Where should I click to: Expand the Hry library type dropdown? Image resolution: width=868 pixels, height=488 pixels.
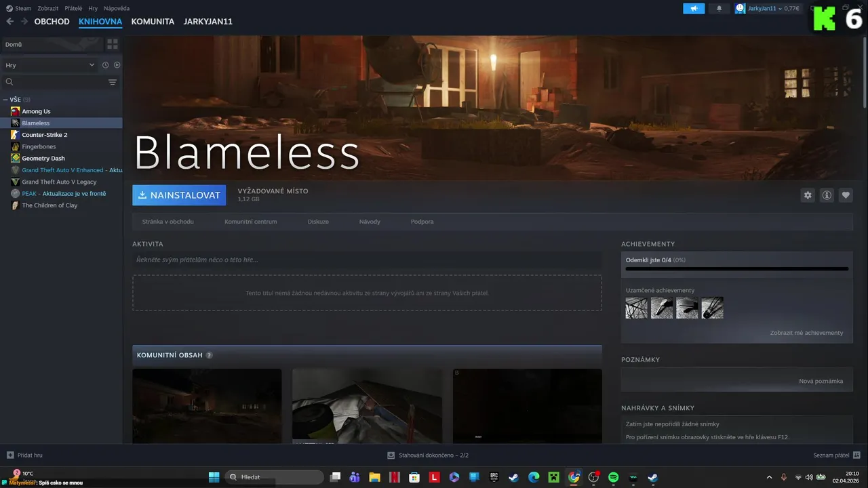50,65
